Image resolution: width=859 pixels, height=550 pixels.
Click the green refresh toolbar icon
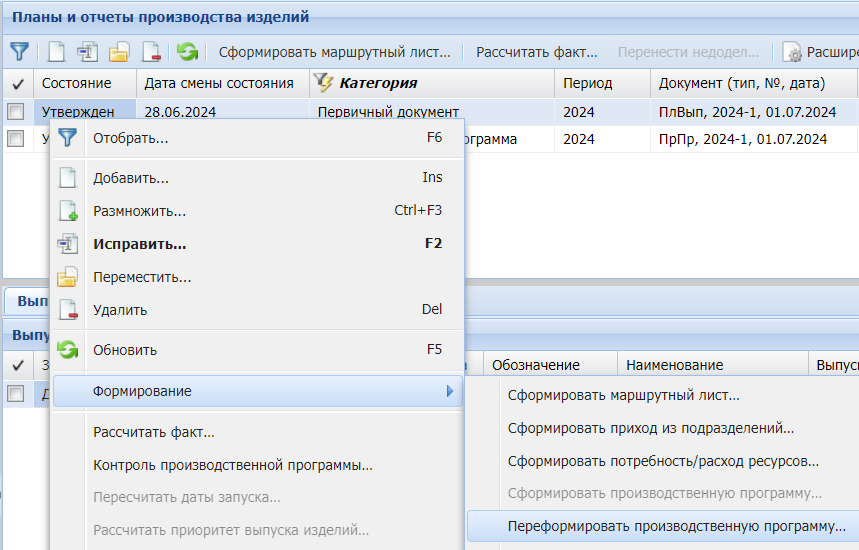pyautogui.click(x=187, y=51)
